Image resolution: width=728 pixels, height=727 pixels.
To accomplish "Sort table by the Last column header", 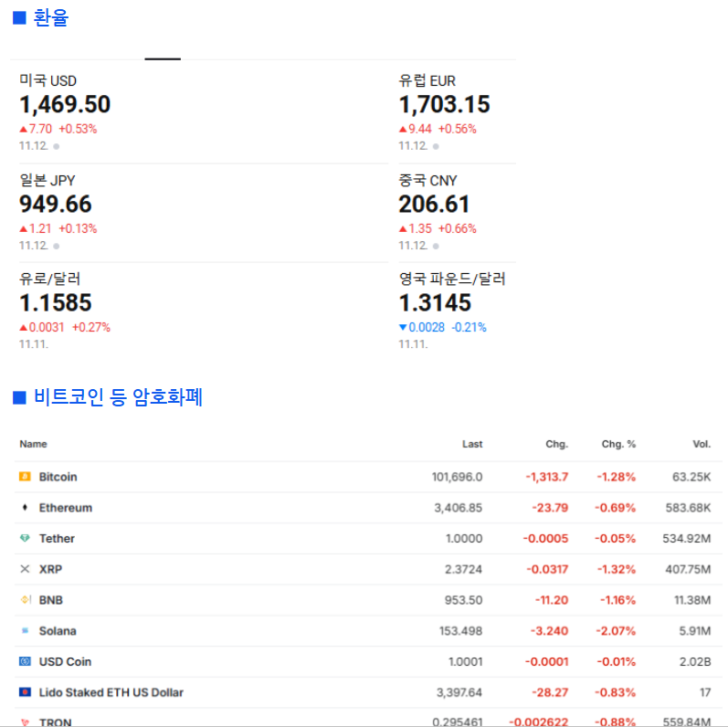I will pos(471,444).
